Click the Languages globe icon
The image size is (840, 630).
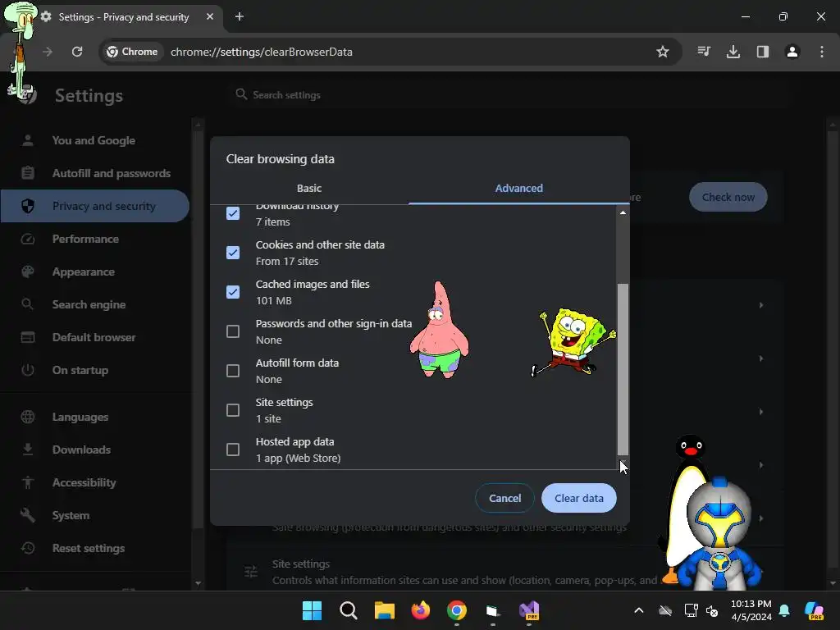click(x=28, y=417)
